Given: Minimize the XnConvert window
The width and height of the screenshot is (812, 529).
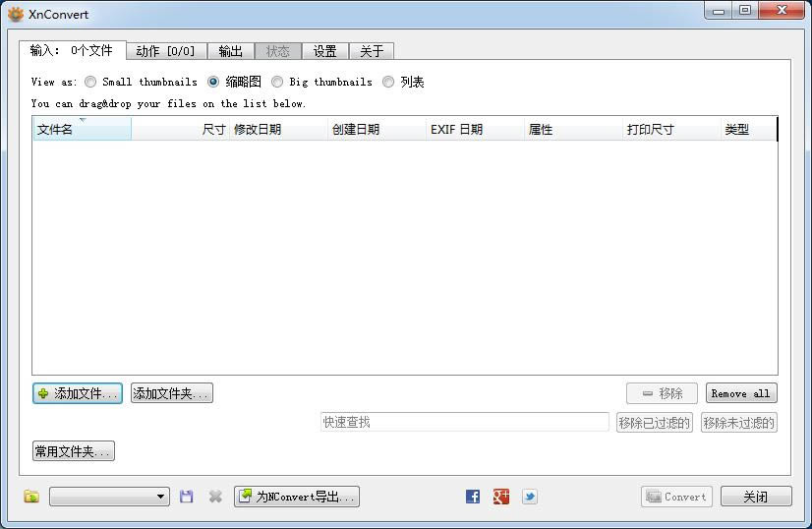Looking at the screenshot, I should pyautogui.click(x=719, y=10).
